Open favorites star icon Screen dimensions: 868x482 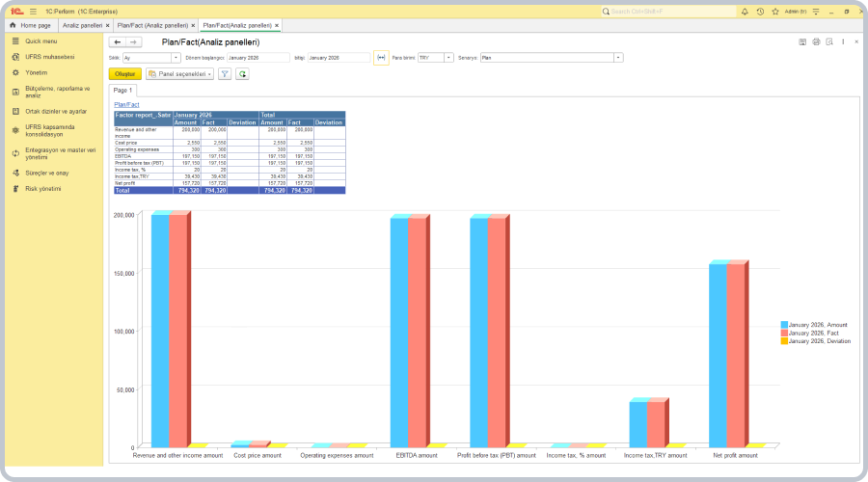(774, 12)
